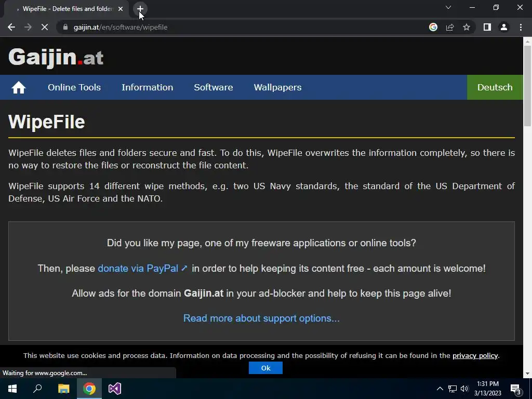Open Windows taskbar search
The height and width of the screenshot is (399, 532).
tap(37, 389)
